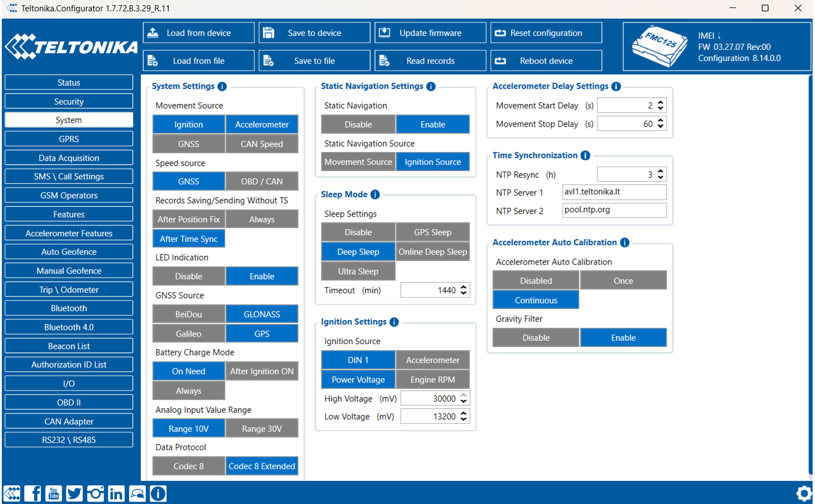Open the Static Navigation Settings info icon
This screenshot has height=504, width=815.
(431, 86)
